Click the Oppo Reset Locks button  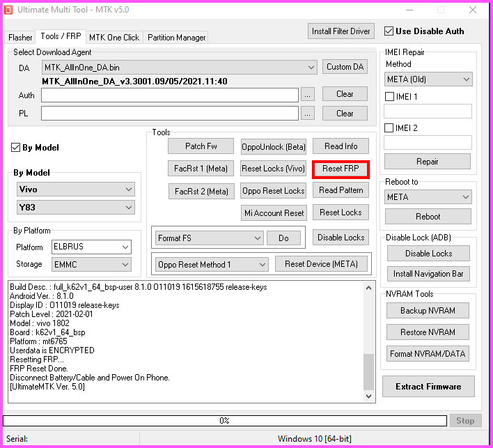pos(274,191)
